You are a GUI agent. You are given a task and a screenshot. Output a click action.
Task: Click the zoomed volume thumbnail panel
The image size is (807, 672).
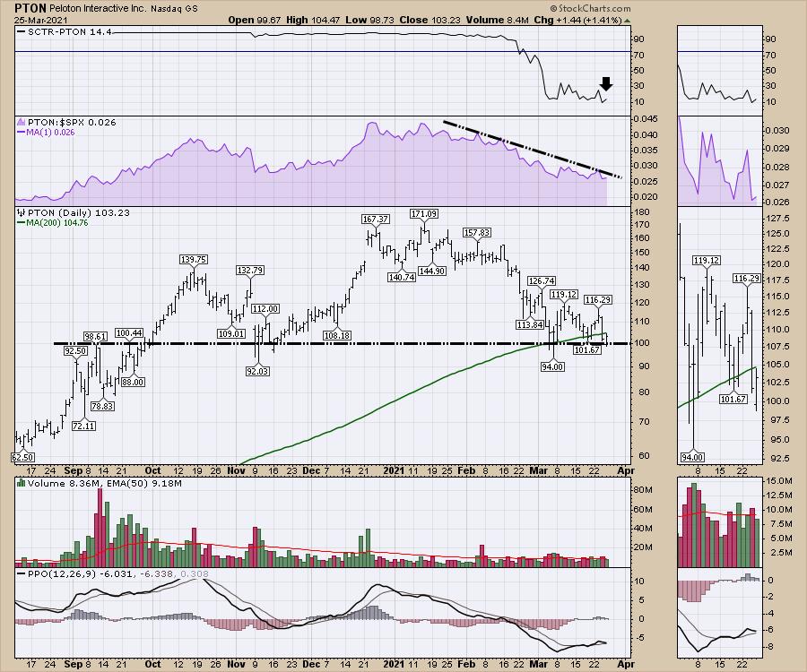717,523
